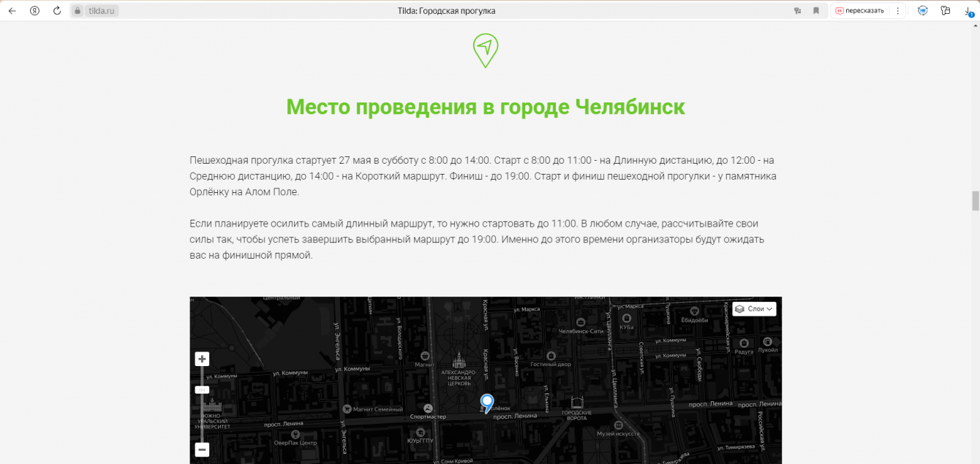Click the 'пересказать' summarize button

(x=859, y=11)
